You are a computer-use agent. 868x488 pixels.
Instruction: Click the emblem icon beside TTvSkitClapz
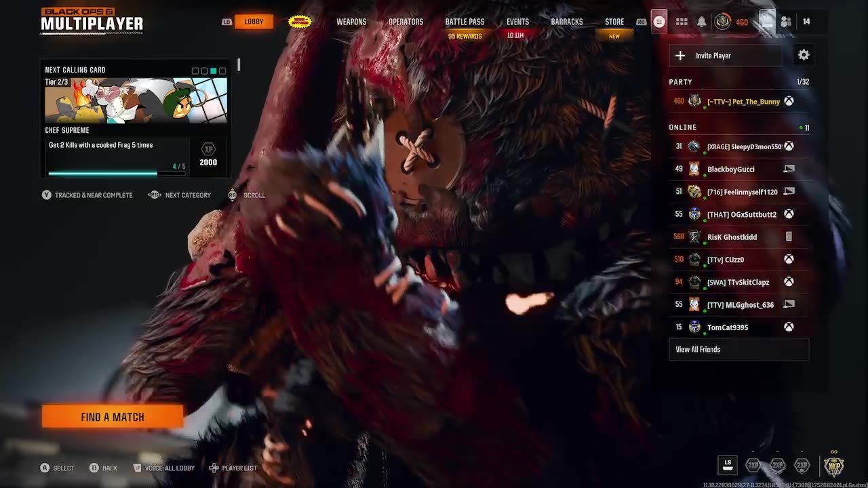point(694,282)
